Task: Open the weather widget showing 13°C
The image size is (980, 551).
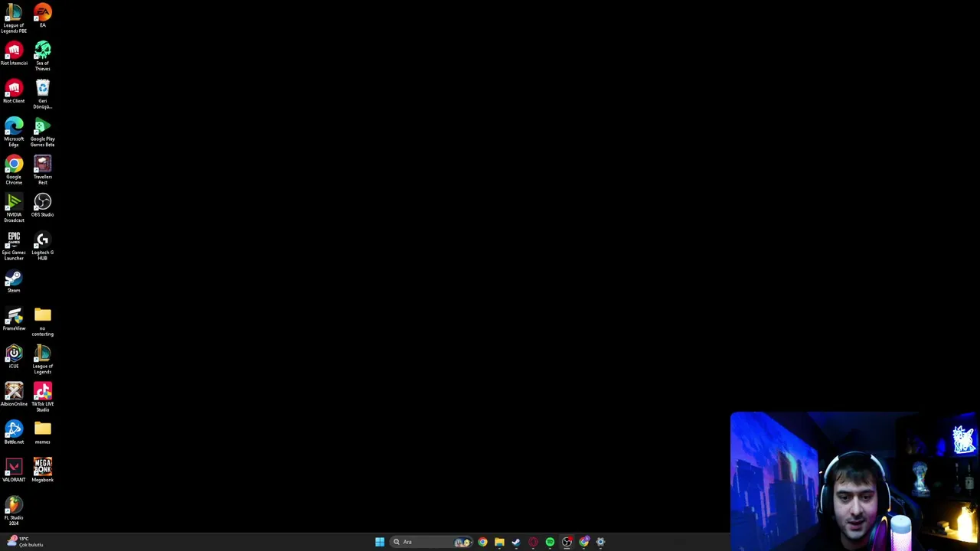Action: (x=25, y=542)
